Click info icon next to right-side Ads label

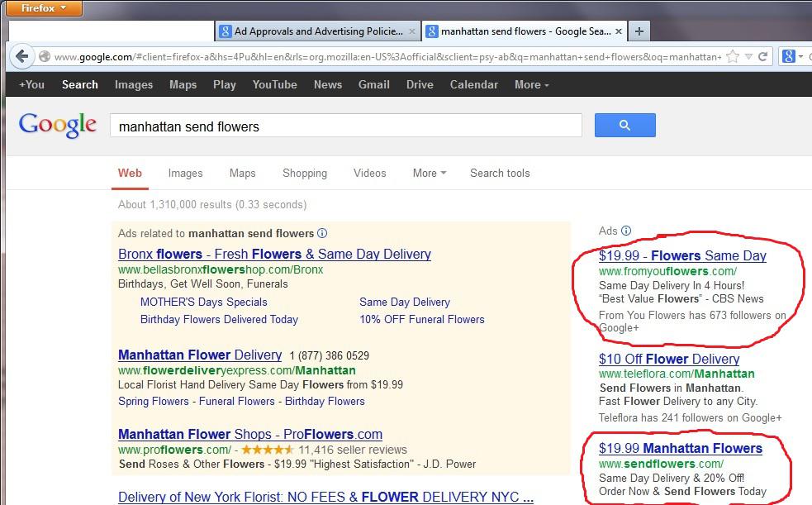626,231
